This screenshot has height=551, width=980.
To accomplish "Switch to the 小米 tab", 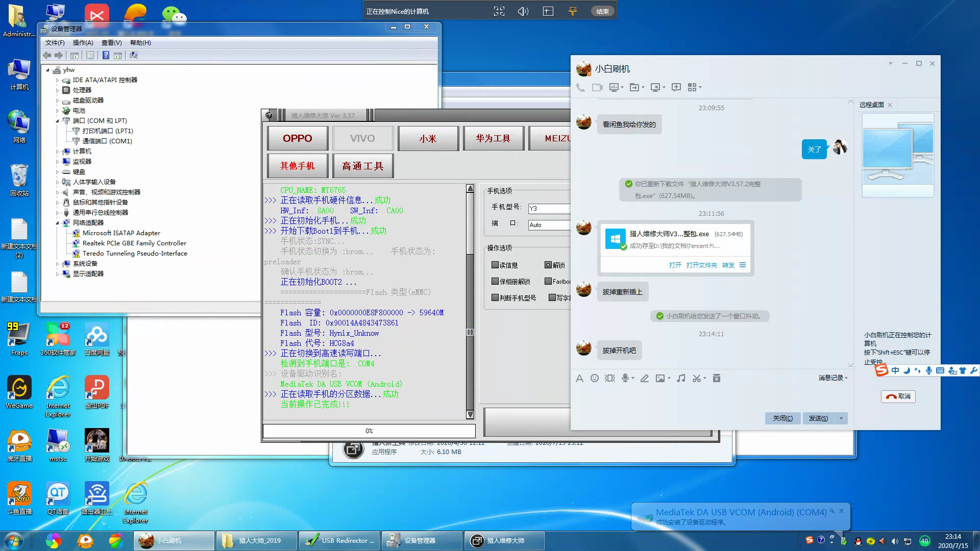I will (x=428, y=138).
